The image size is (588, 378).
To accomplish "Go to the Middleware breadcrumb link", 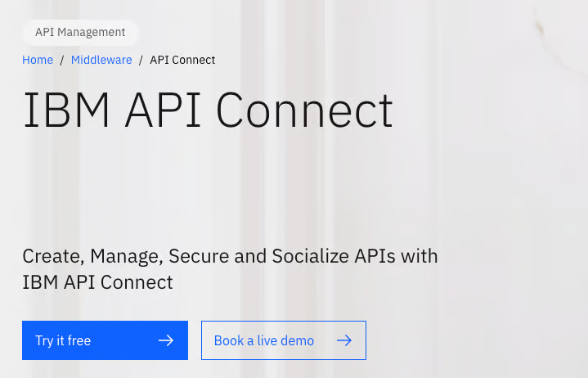I will [x=101, y=60].
